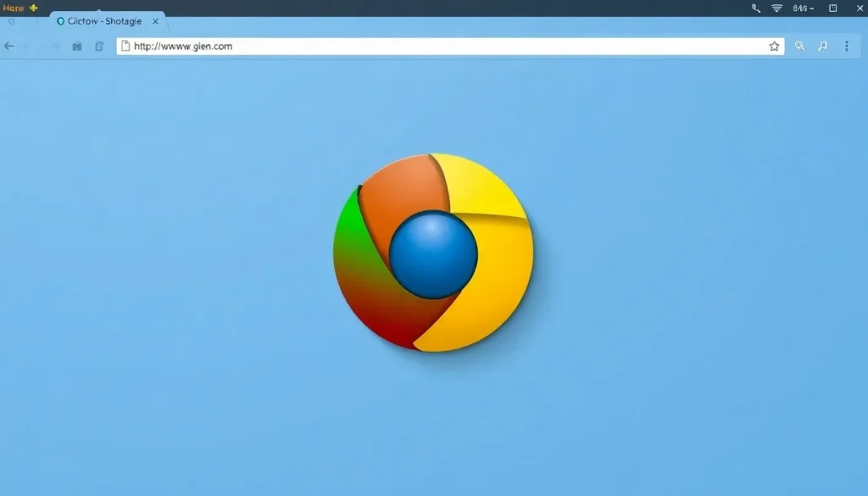Click the teal favicon on the tab
Viewport: 868px width, 496px height.
coord(60,21)
